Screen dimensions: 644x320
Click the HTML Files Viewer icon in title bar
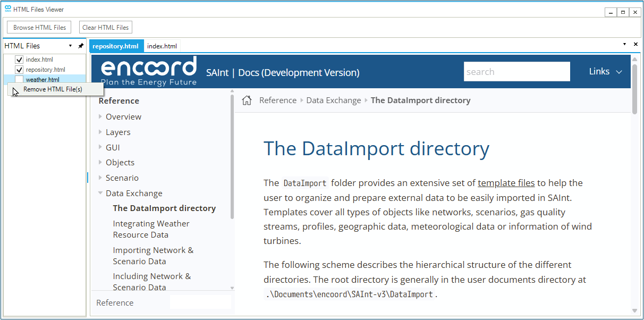(x=7, y=9)
